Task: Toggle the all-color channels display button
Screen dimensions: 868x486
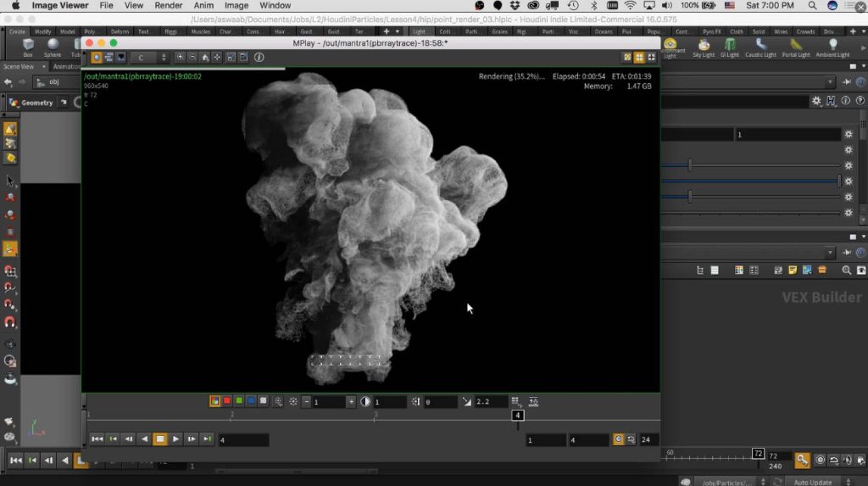Action: [x=214, y=401]
